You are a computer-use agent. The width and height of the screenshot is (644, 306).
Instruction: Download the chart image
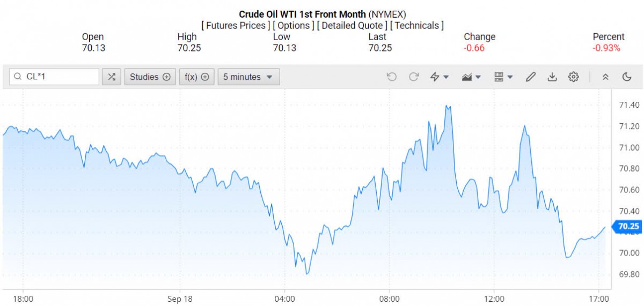[552, 77]
